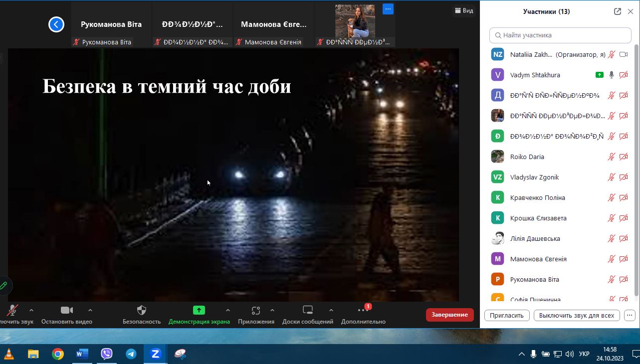Expand screen share options arrow

click(228, 310)
